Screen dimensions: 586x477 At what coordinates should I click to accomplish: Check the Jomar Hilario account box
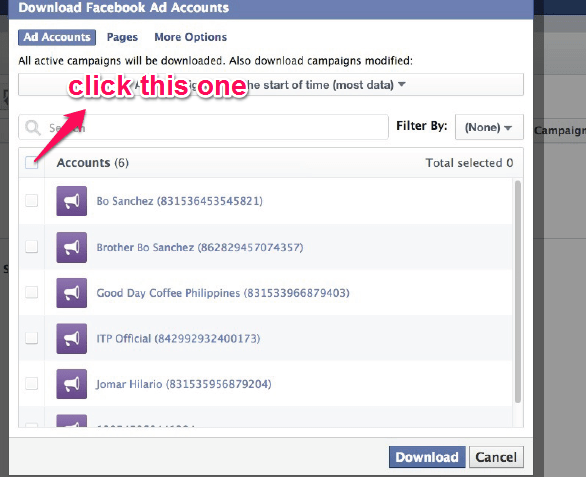(x=31, y=384)
